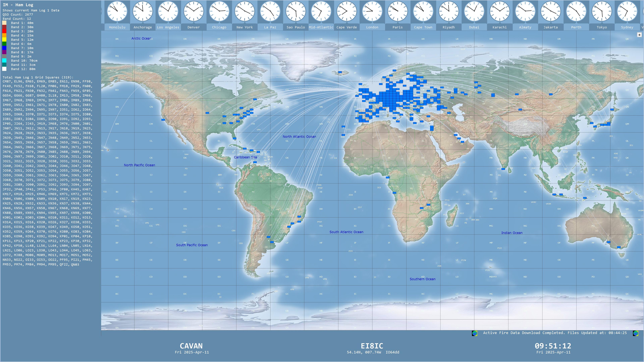Click the Jakarta clock face
The height and width of the screenshot is (362, 644).
(550, 11)
